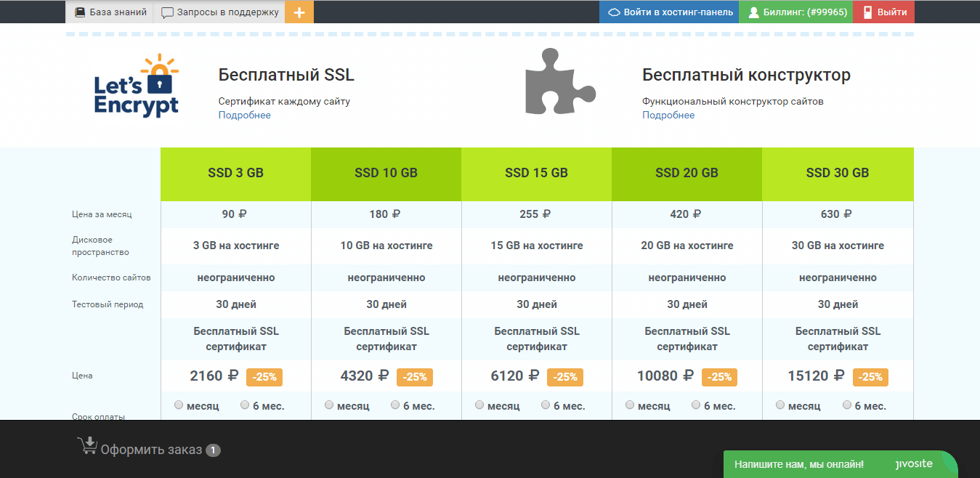This screenshot has height=478, width=980.
Task: Select месяц payment for SSD 20 GB
Action: coord(630,405)
